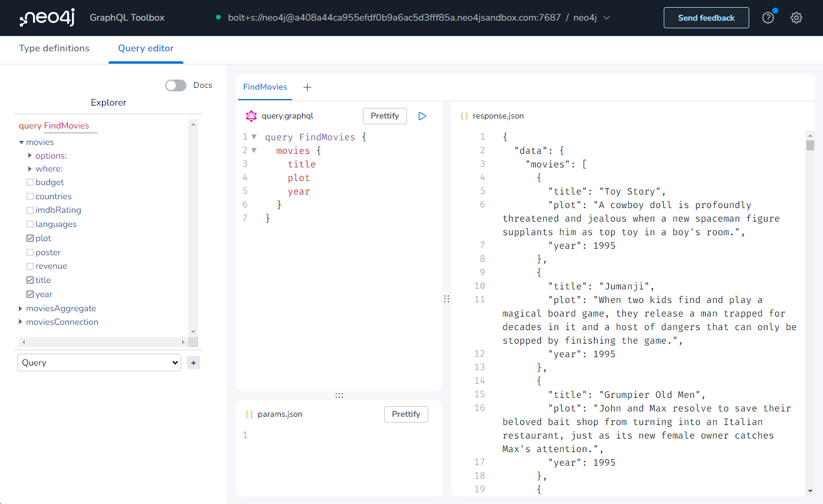The image size is (823, 504).
Task: Click the Send feedback button
Action: tap(706, 18)
